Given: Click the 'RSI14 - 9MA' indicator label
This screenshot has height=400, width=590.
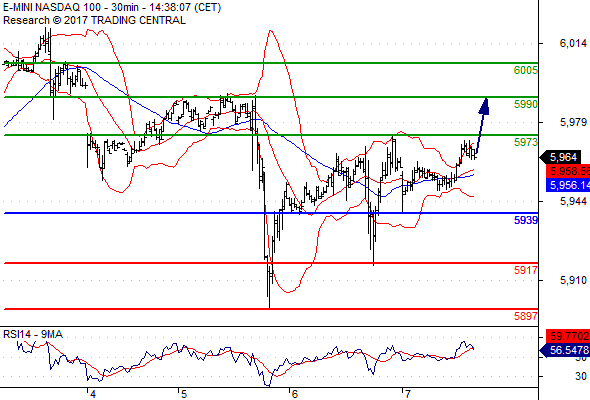Looking at the screenshot, I should point(33,334).
